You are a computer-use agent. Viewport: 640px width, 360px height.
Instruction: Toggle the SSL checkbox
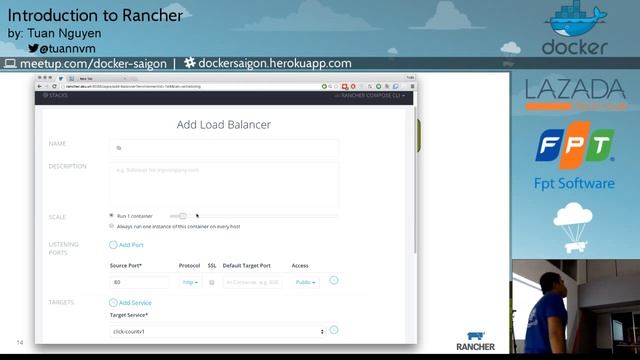(212, 282)
